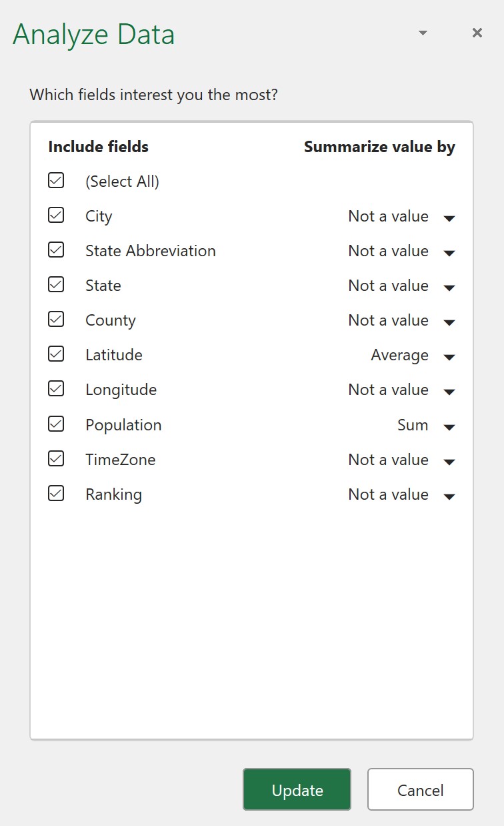Screen dimensions: 504x826
Task: Open the State Abbreviation summarize dropdown
Action: click(x=450, y=252)
